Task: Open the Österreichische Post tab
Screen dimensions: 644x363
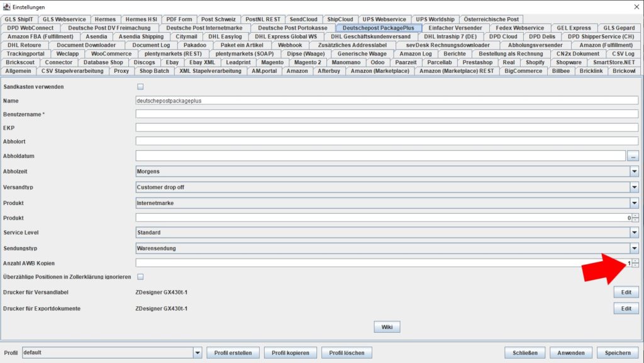Action: pos(491,20)
